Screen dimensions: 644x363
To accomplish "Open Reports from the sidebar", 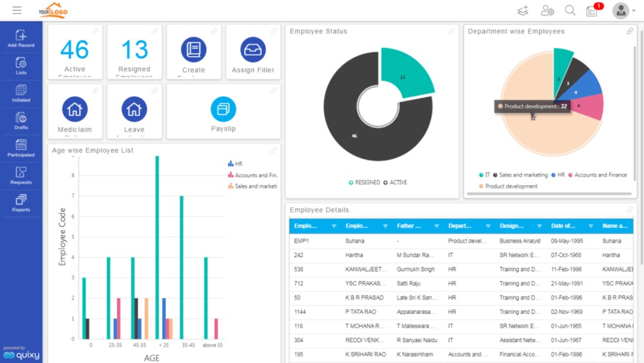I will coord(21,203).
